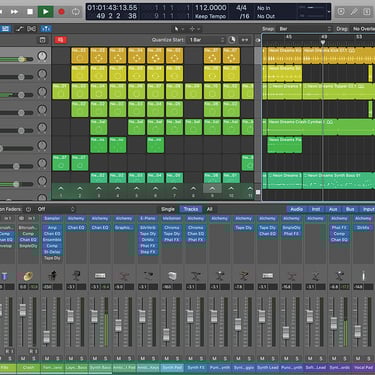
Task: Open the crosshair secondary tool menu
Action: point(194,29)
